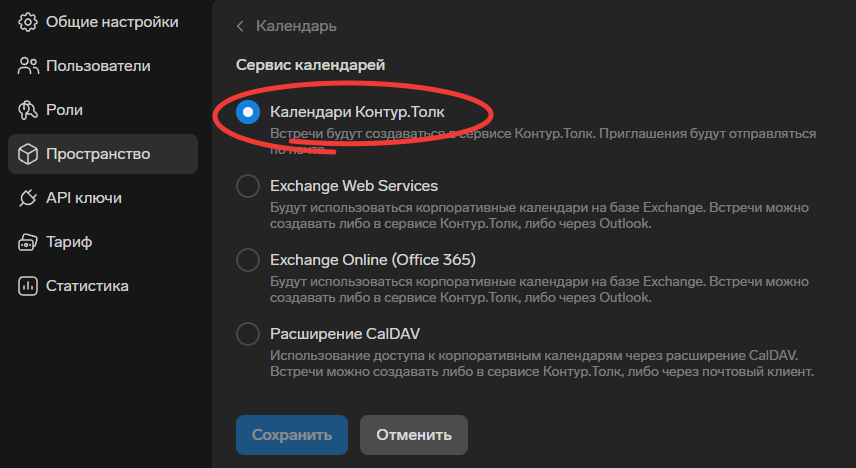This screenshot has width=856, height=468.
Task: Click the Роли sidebar icon
Action: pos(28,110)
